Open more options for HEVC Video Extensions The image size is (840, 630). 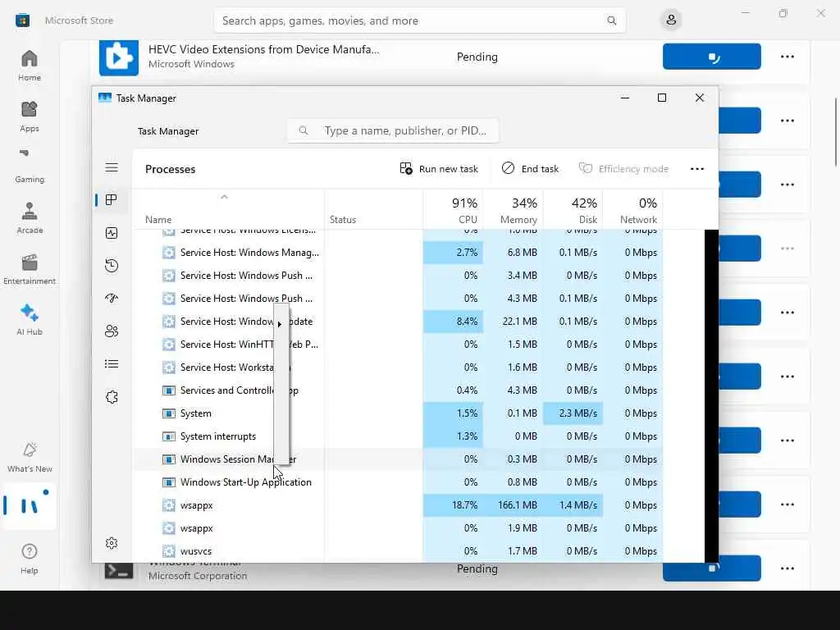(787, 57)
